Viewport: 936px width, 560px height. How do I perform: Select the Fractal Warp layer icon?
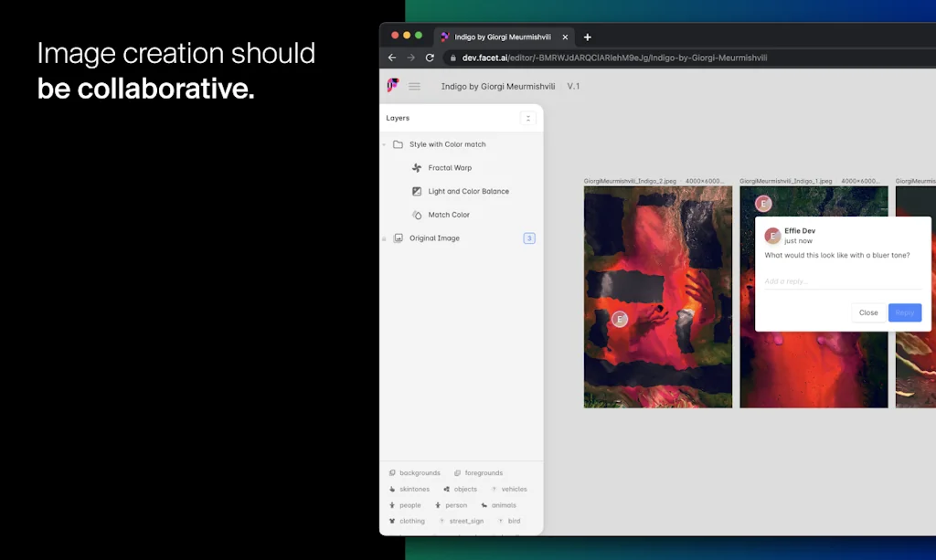coord(416,167)
